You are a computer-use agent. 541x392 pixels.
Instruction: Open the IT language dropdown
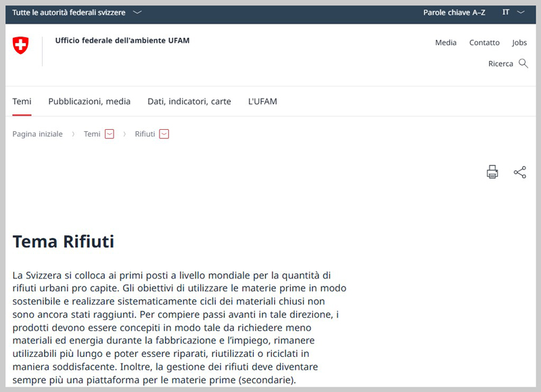point(513,12)
